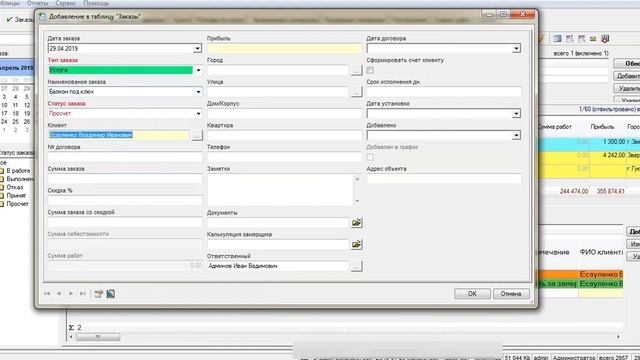Click the № договора input field

125,157
